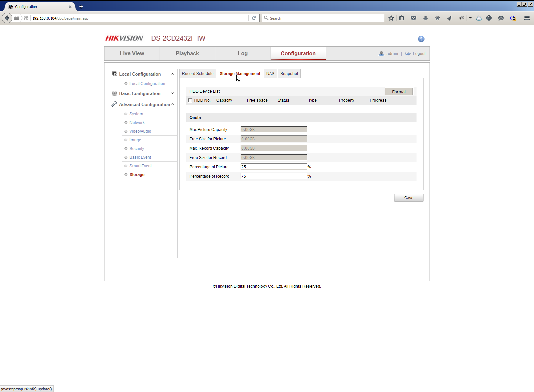Bookmark this page with the star icon
This screenshot has height=392, width=534.
click(x=391, y=18)
